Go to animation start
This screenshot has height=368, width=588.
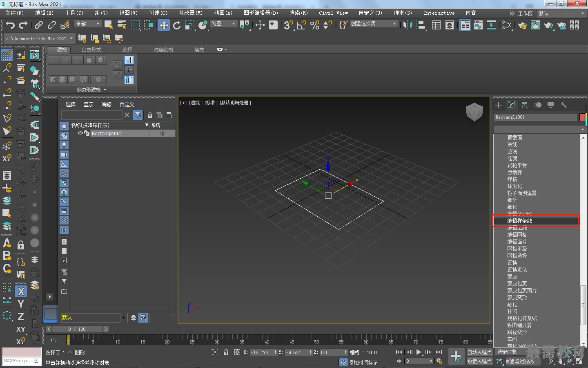(x=399, y=352)
